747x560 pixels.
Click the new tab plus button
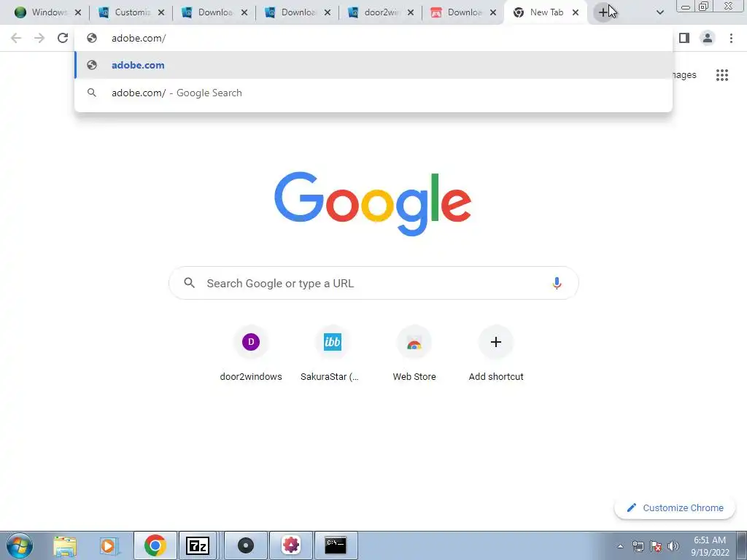click(603, 12)
